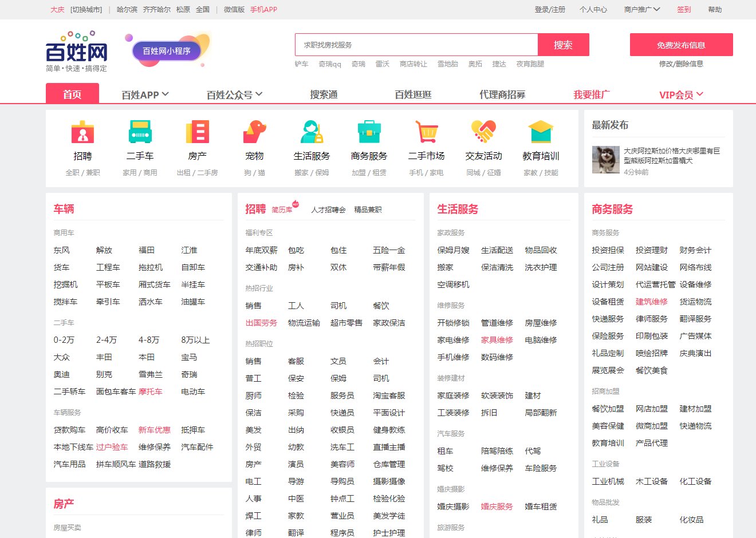
Task: Open the 交友活动 dating heart icon
Action: click(x=483, y=133)
